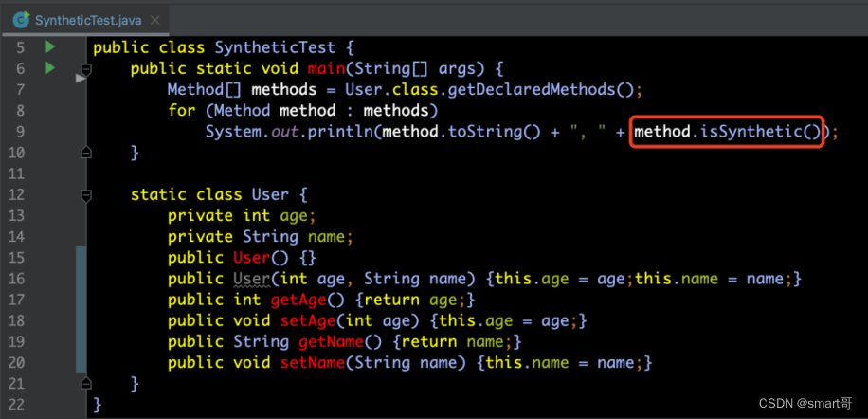The height and width of the screenshot is (419, 868).
Task: Click line number 9 in the gutter
Action: (x=20, y=132)
